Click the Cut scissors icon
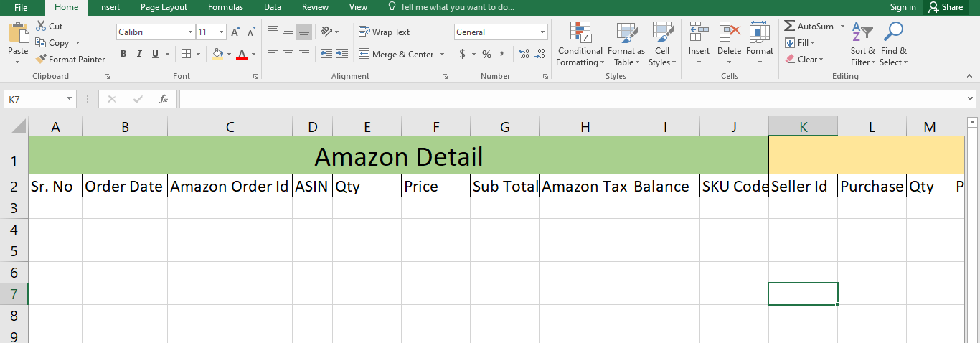980x343 pixels. coord(39,27)
